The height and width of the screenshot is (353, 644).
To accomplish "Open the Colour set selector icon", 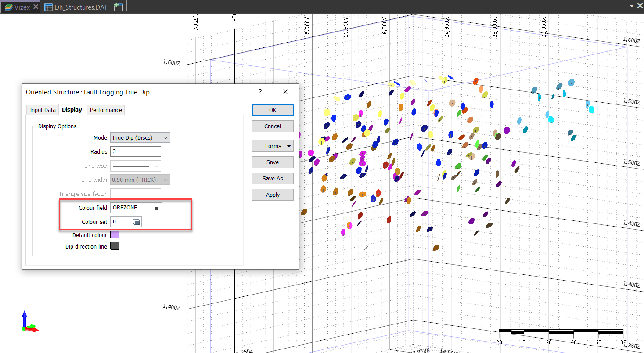I will [x=137, y=222].
